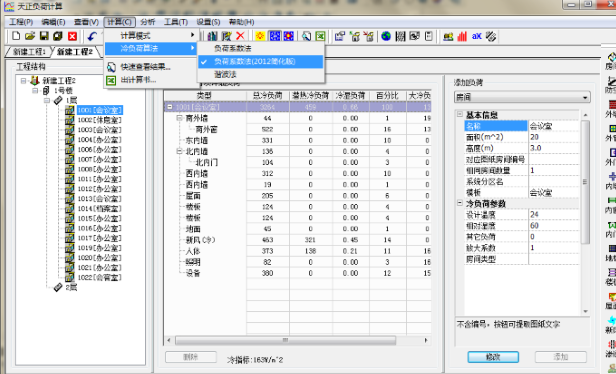The width and height of the screenshot is (616, 374).
Task: Select room 1022[会客室] in tree
Action: click(x=99, y=278)
